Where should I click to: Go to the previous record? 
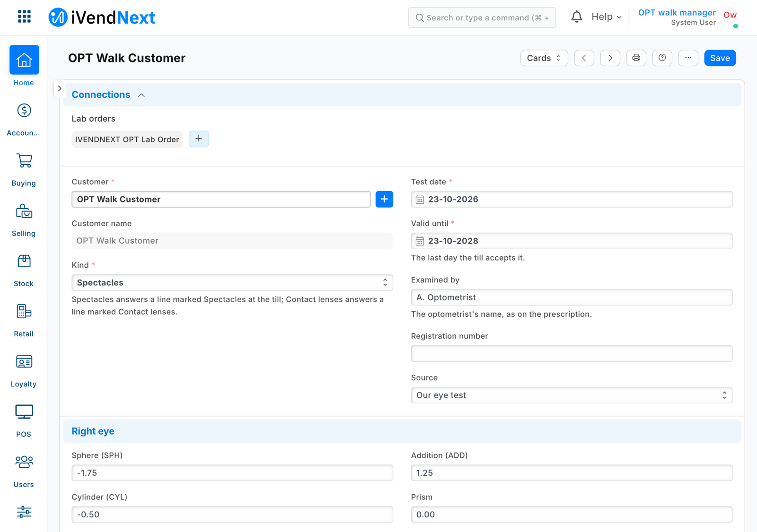(584, 58)
